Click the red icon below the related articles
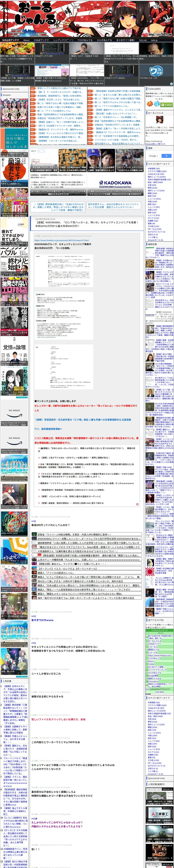Viewport: 174px width, 868px height. [137, 504]
